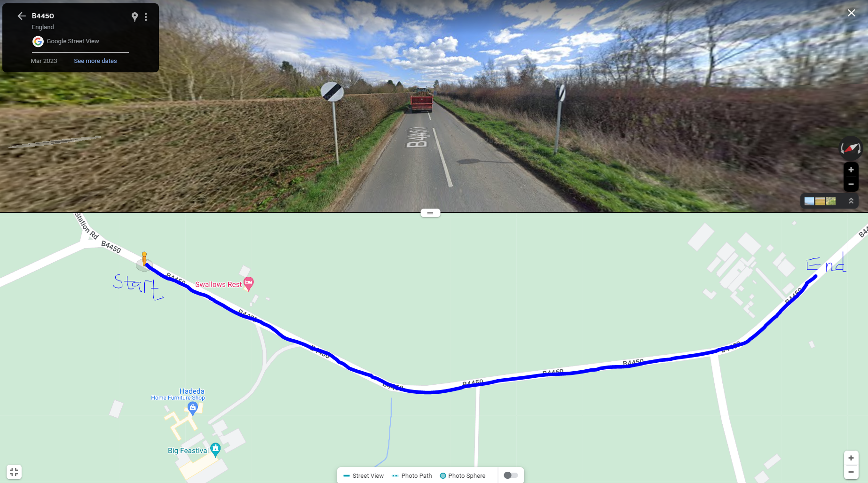
Task: Open the See more dates link
Action: click(95, 61)
